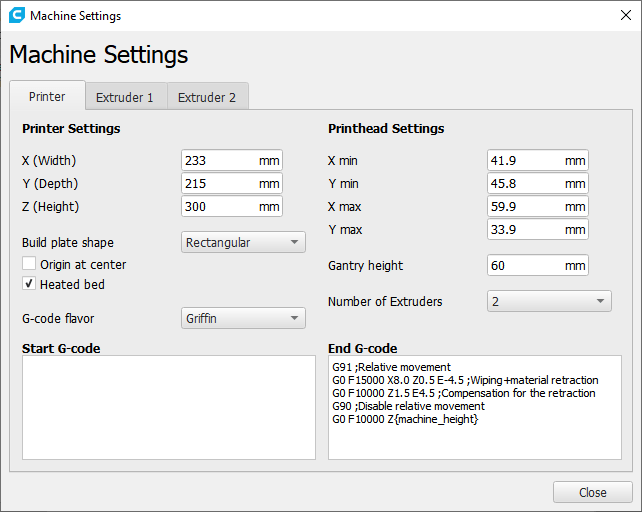The image size is (642, 512).
Task: Click the Printhead Settings heading
Action: click(x=386, y=129)
